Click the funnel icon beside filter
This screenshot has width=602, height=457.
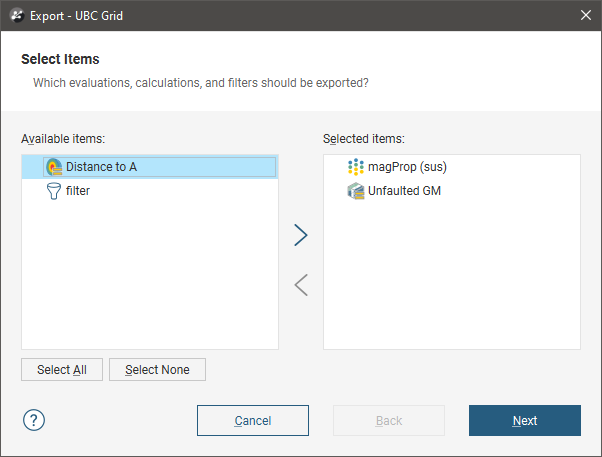tap(54, 191)
